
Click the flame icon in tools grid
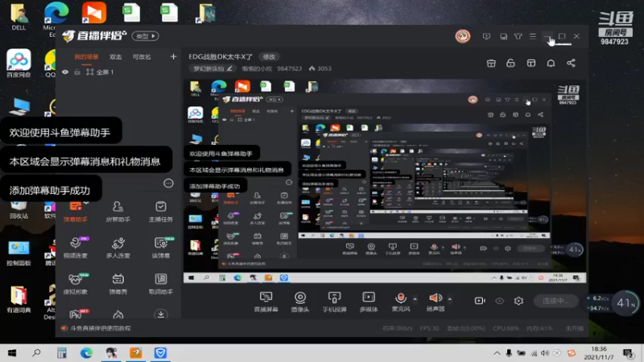pos(118,315)
